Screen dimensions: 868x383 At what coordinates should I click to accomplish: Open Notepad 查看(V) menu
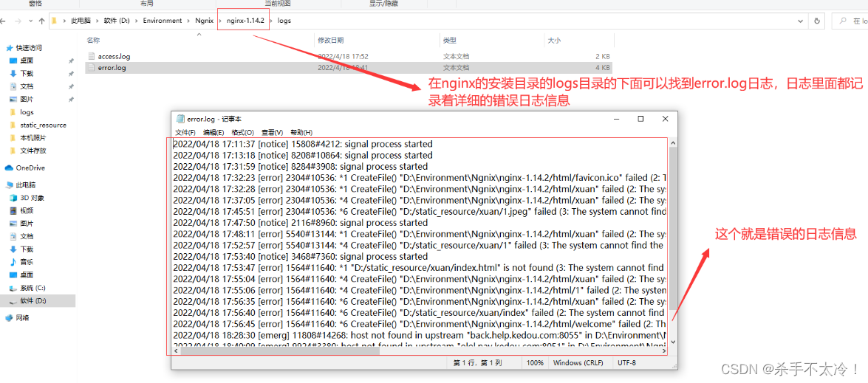coord(272,133)
